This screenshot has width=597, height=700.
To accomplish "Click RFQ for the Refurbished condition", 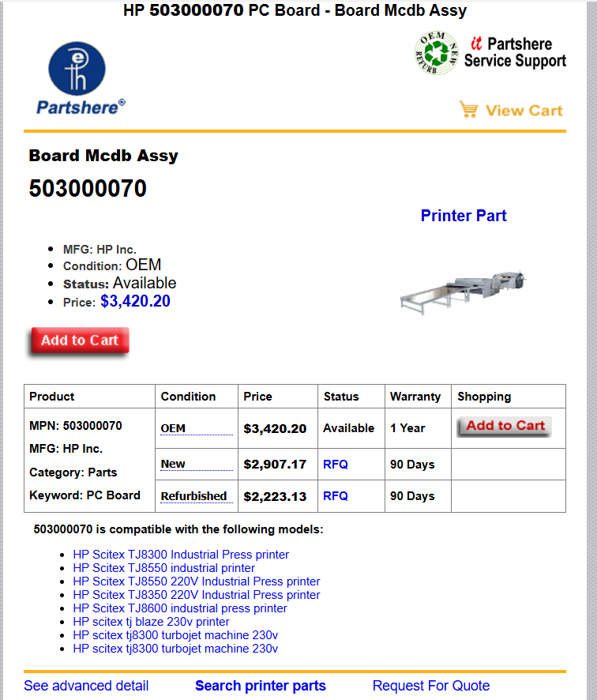I will [x=335, y=496].
